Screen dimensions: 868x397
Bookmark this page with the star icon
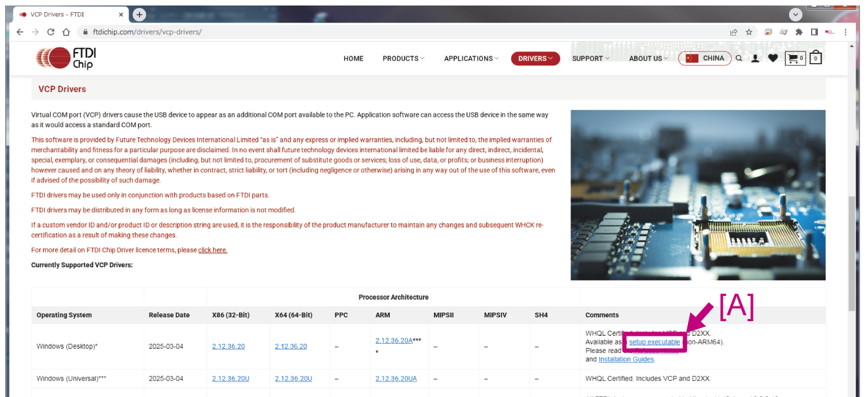click(749, 32)
